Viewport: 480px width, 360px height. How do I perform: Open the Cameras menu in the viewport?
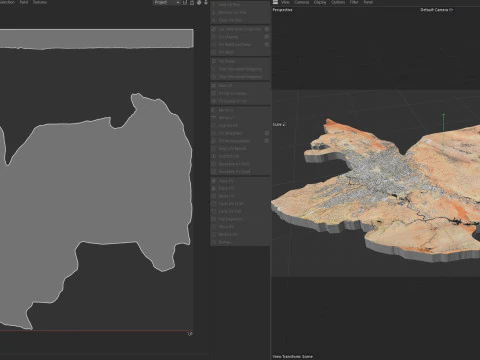301,2
